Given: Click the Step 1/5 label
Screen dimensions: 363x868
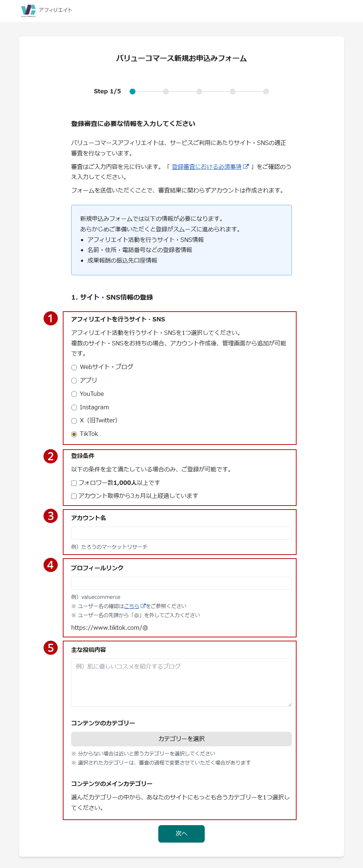Looking at the screenshot, I should [107, 91].
